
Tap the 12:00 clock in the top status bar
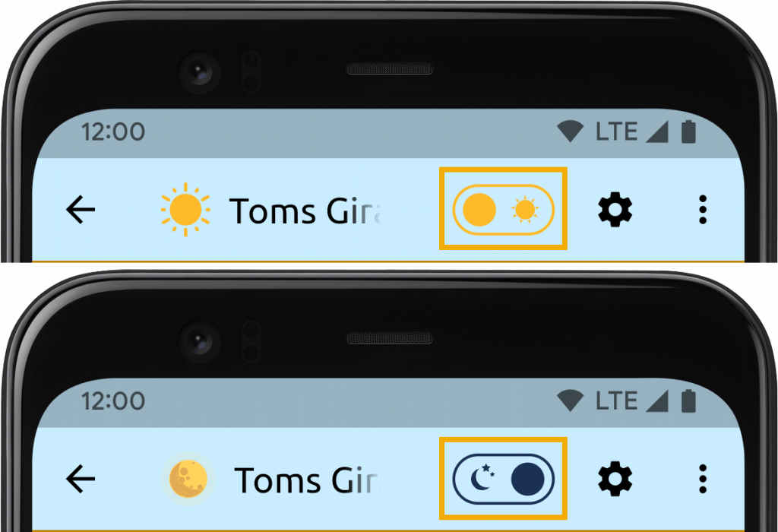point(113,132)
